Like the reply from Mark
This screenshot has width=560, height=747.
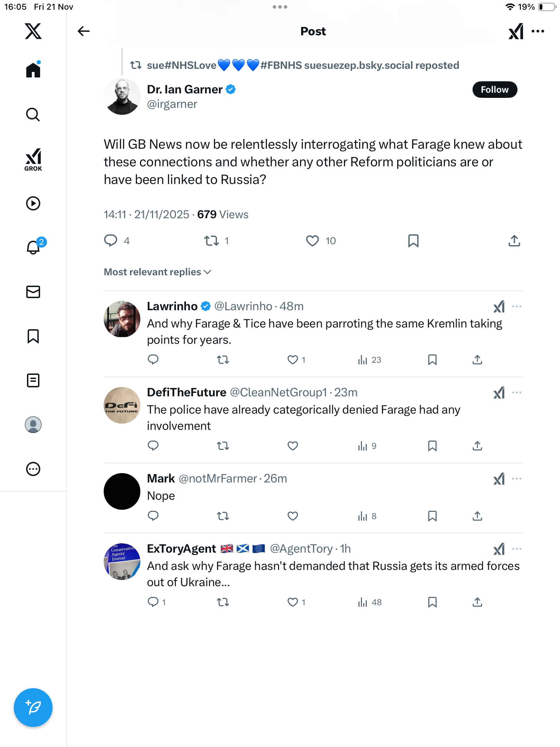tap(293, 516)
